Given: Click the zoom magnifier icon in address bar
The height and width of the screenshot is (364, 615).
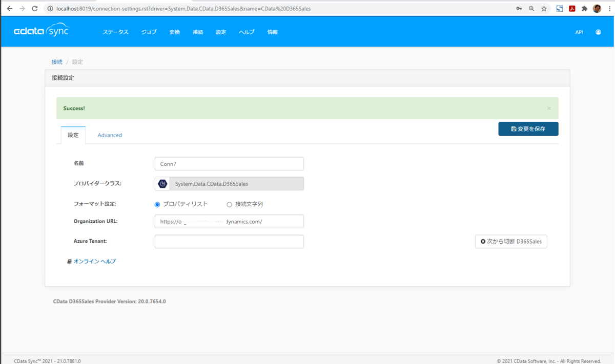Looking at the screenshot, I should tap(531, 9).
